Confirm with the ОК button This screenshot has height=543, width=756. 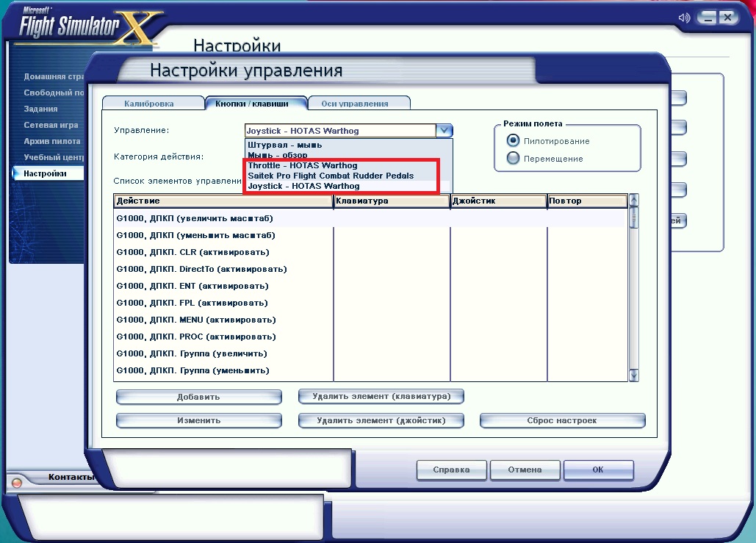click(598, 470)
